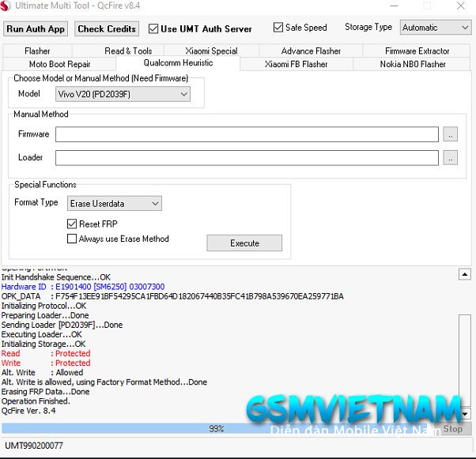Minimize the QcFire window

(x=394, y=6)
